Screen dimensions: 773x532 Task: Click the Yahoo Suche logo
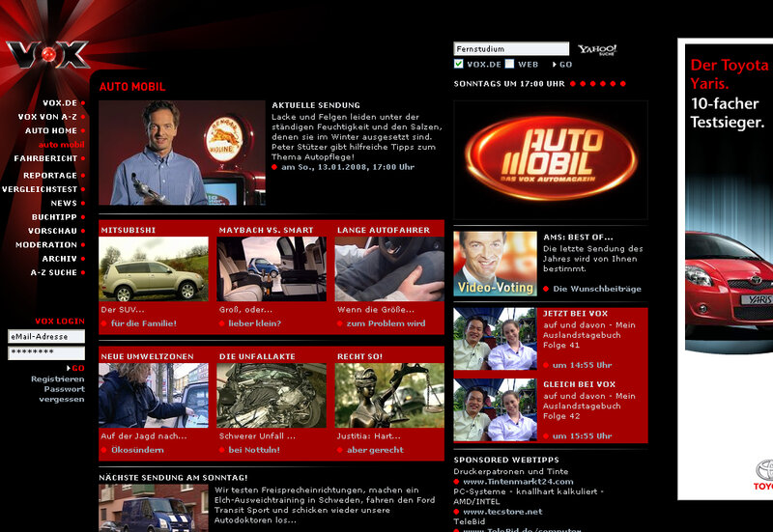click(597, 49)
